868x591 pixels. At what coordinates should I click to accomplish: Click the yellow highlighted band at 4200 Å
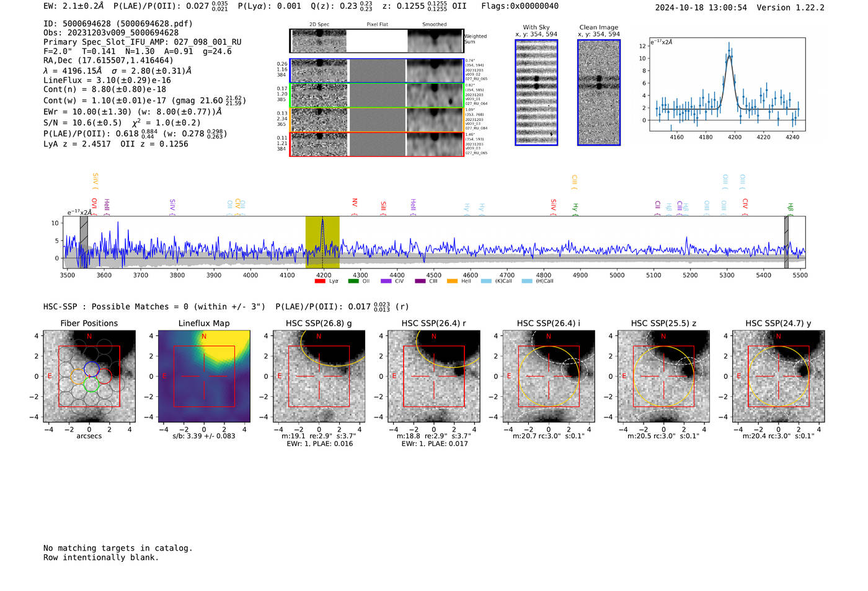click(322, 242)
